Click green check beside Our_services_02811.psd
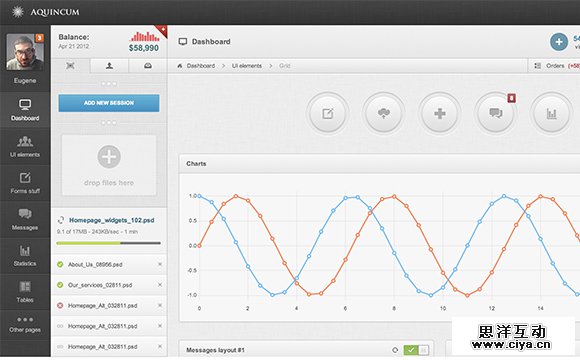The height and width of the screenshot is (360, 580). [60, 285]
